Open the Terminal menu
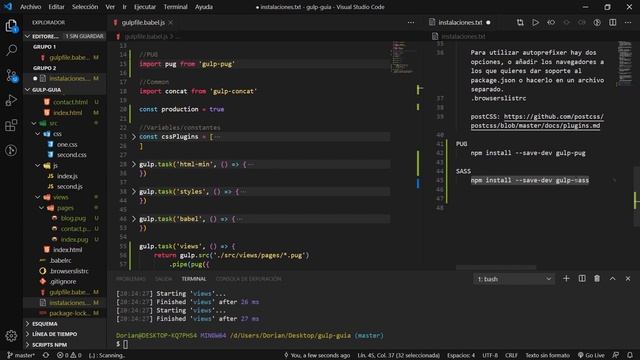The width and height of the screenshot is (640, 360). pyautogui.click(x=176, y=7)
